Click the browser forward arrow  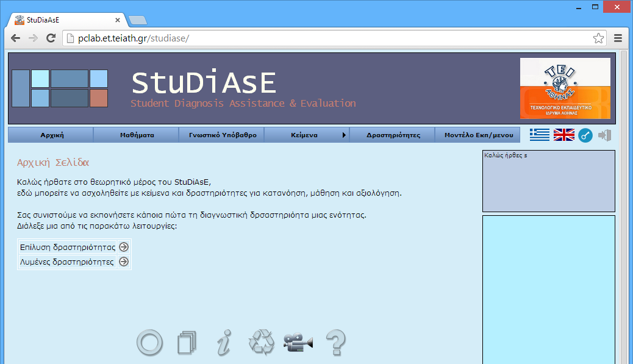point(33,38)
